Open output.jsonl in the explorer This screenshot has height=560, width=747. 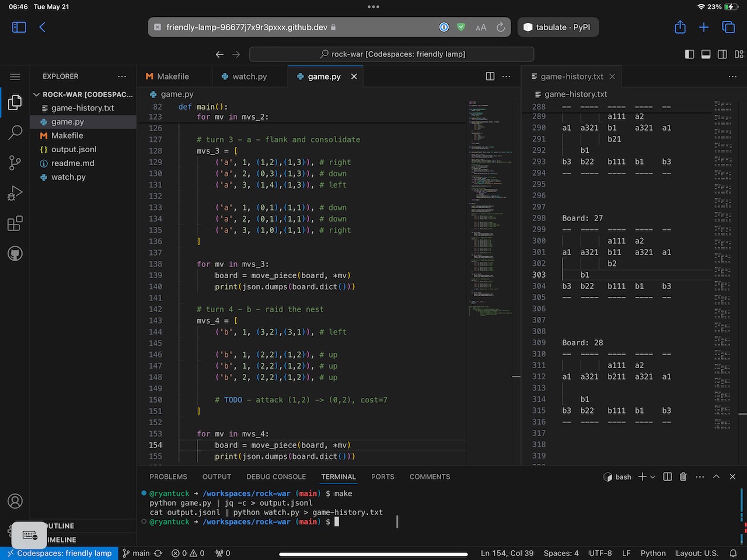[74, 149]
